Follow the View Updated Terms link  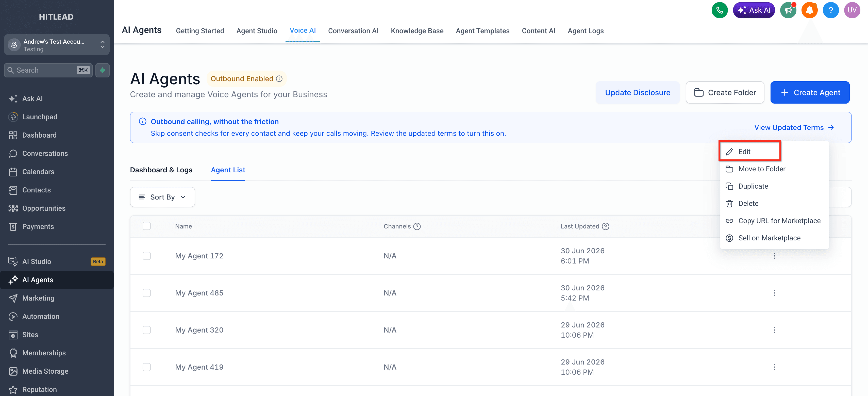pyautogui.click(x=794, y=127)
